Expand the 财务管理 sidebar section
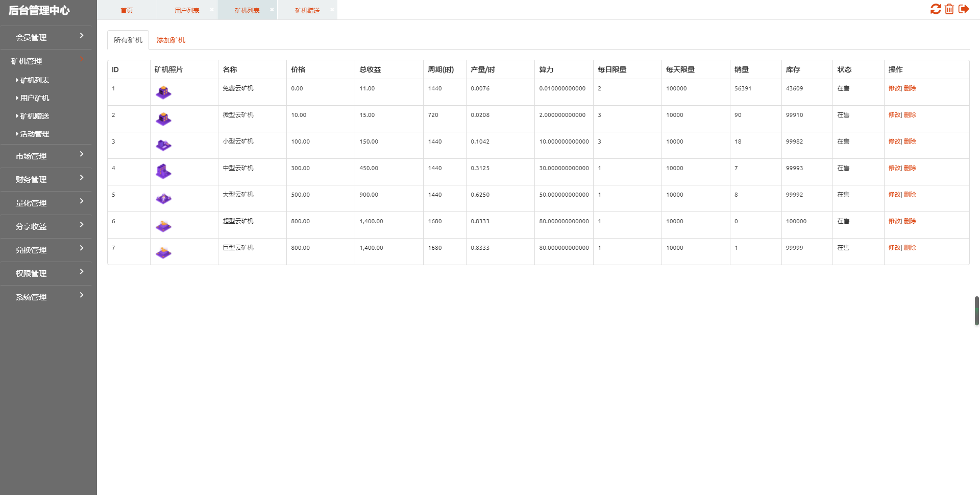980x495 pixels. tap(46, 179)
